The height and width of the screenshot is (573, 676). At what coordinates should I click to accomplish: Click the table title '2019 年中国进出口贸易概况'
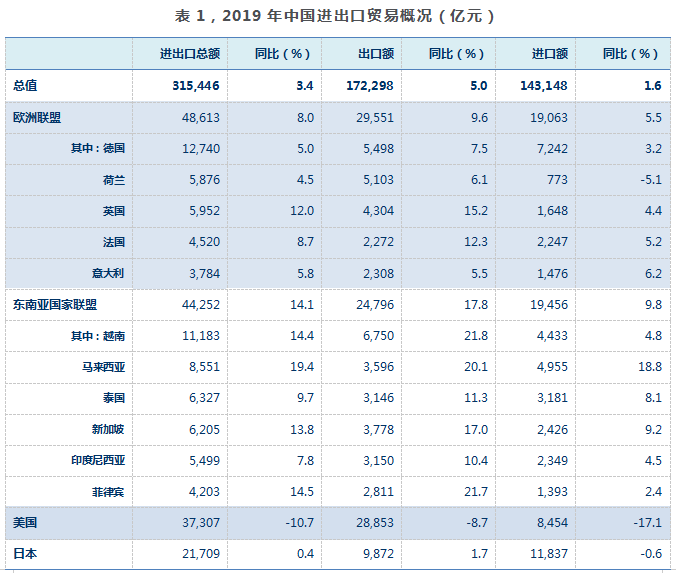click(338, 17)
